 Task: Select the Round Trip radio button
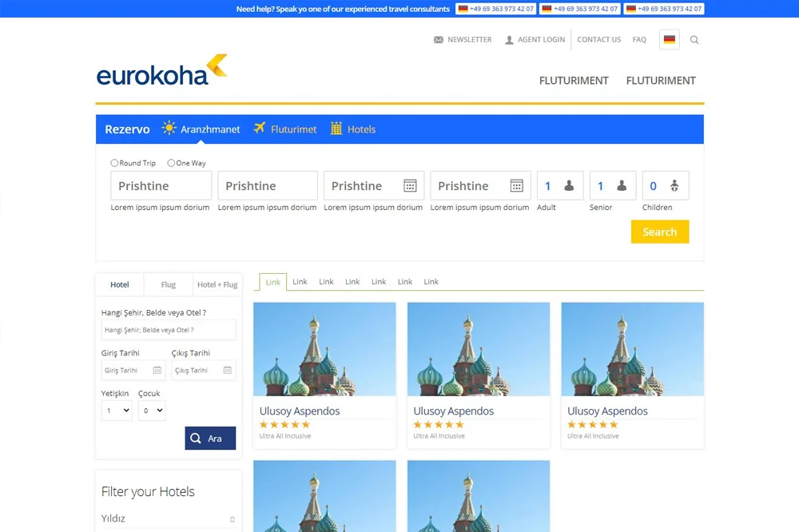[115, 163]
